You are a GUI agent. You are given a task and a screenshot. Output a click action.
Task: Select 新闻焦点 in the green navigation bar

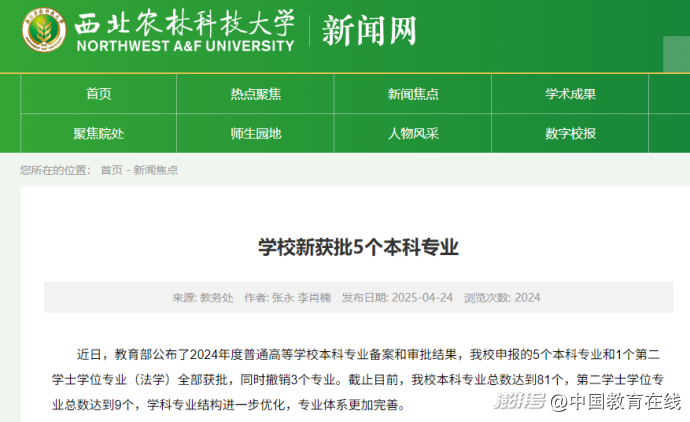pyautogui.click(x=413, y=94)
